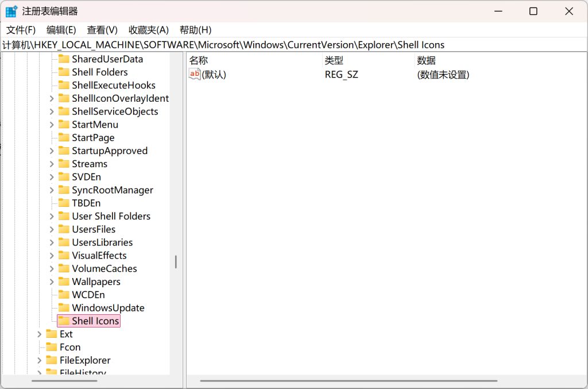Click the VisualEffects folder icon
Screen dimensions: 588x389
click(x=64, y=256)
